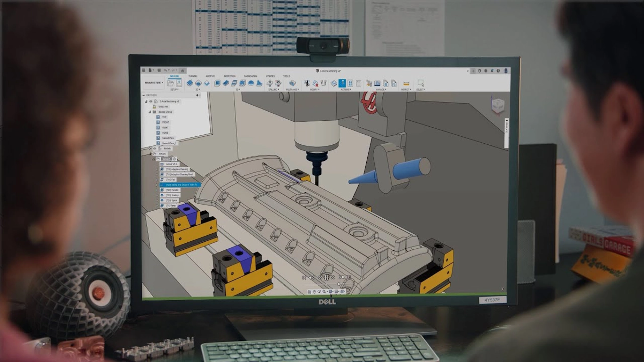Click the File menu icon
The image size is (644, 362).
pyautogui.click(x=150, y=70)
